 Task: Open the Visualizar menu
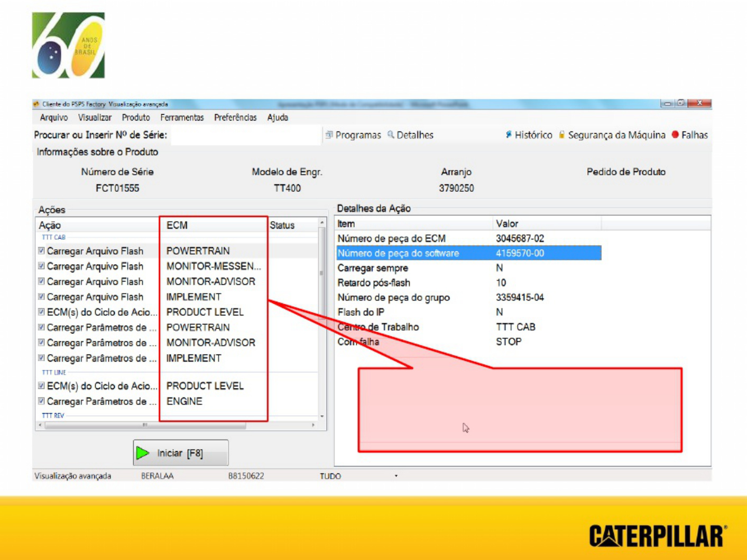pos(95,117)
